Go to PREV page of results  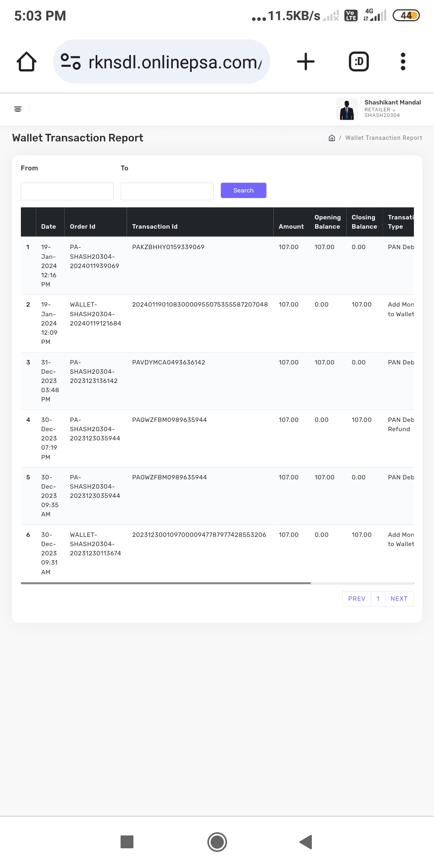(356, 599)
